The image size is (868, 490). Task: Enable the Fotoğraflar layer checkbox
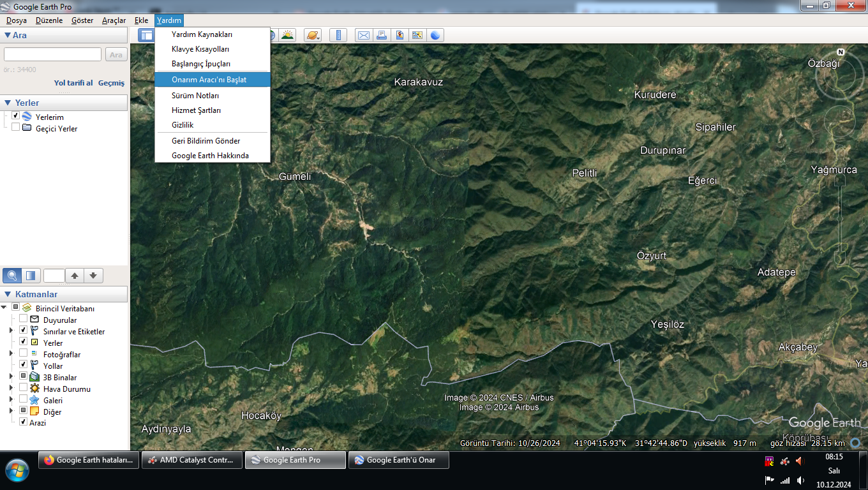(x=24, y=353)
